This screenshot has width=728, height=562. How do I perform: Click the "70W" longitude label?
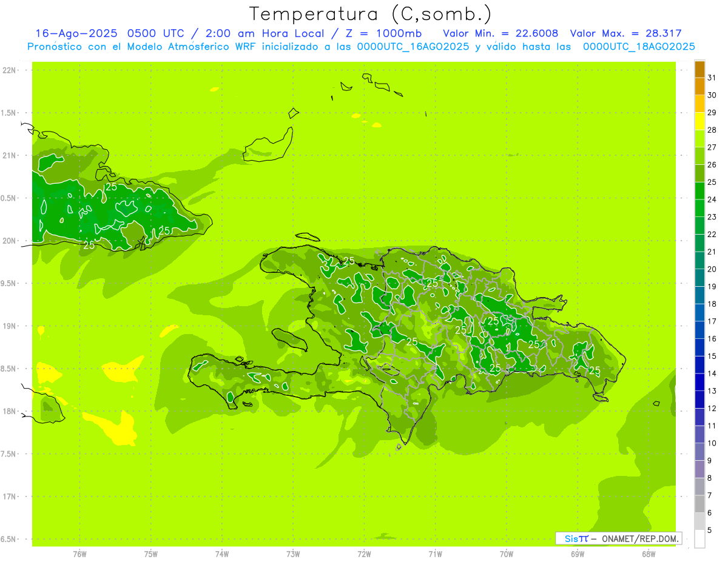coord(507,554)
